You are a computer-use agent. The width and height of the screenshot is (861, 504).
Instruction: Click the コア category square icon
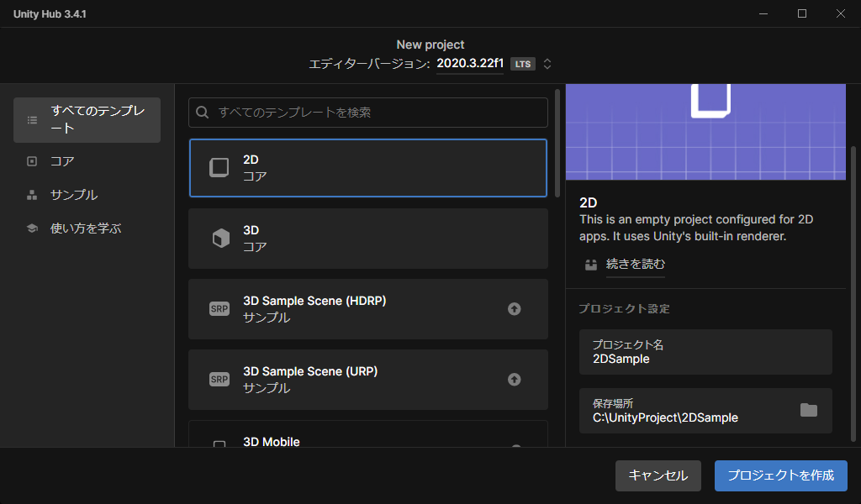(x=32, y=161)
